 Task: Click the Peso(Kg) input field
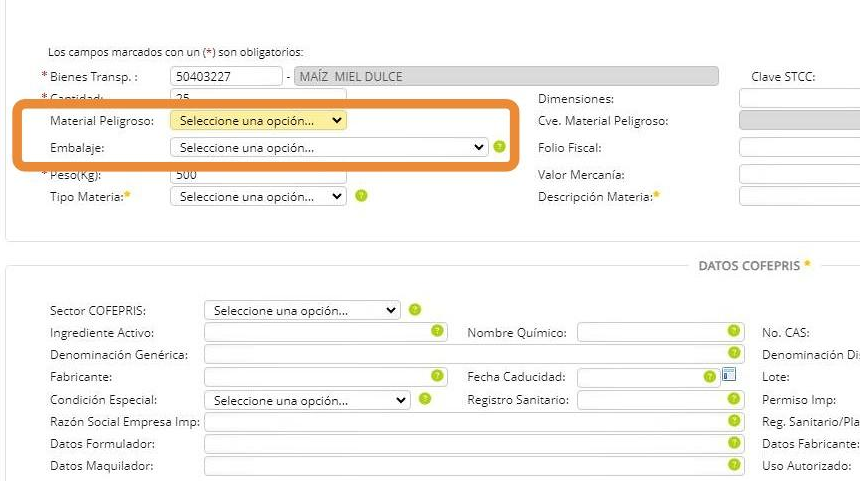pyautogui.click(x=258, y=176)
